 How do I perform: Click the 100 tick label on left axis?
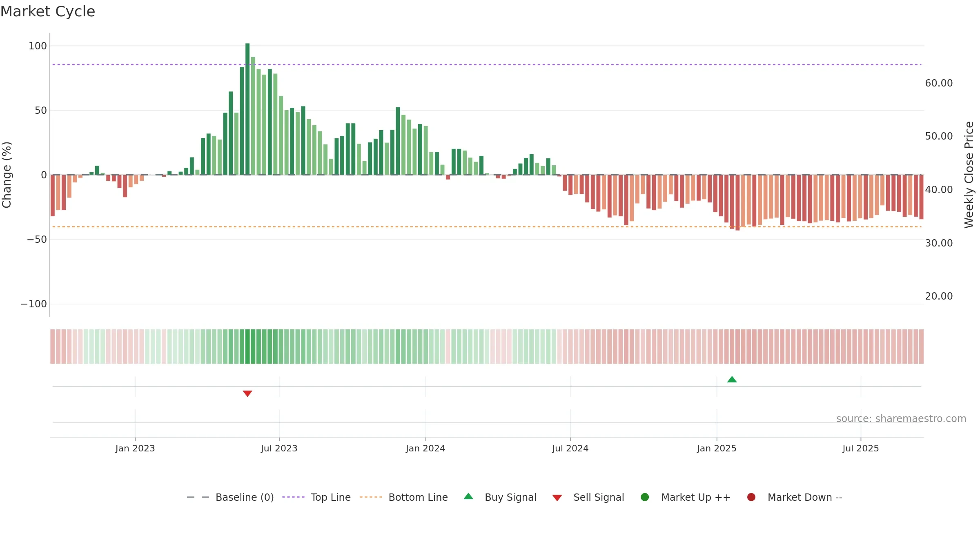pyautogui.click(x=38, y=46)
